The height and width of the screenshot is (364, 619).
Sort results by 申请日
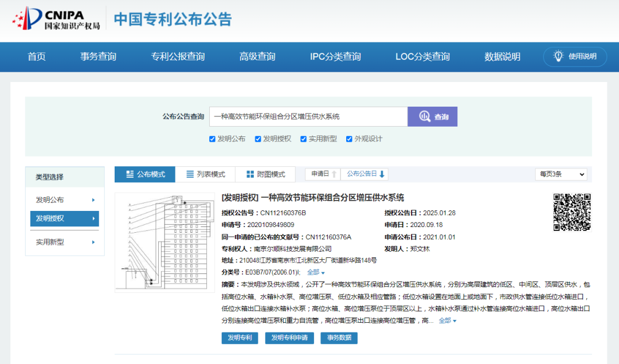click(x=323, y=174)
